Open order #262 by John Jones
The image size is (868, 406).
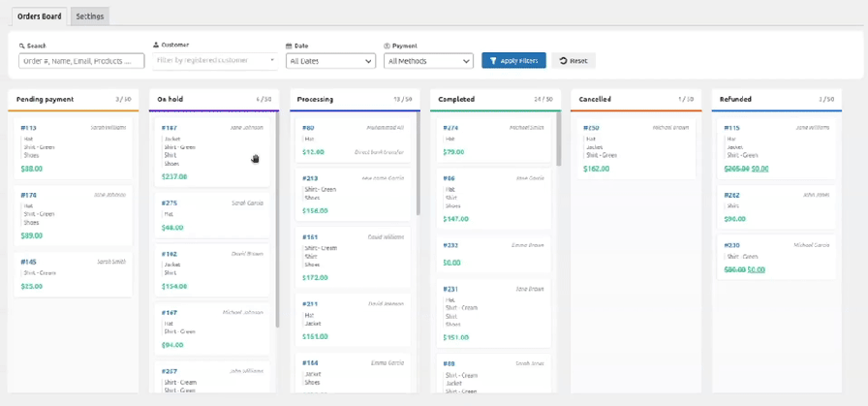point(777,207)
